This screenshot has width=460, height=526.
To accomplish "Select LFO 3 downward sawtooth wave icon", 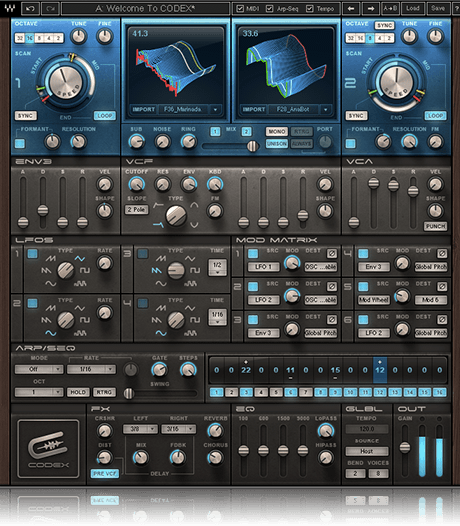I will click(x=156, y=270).
